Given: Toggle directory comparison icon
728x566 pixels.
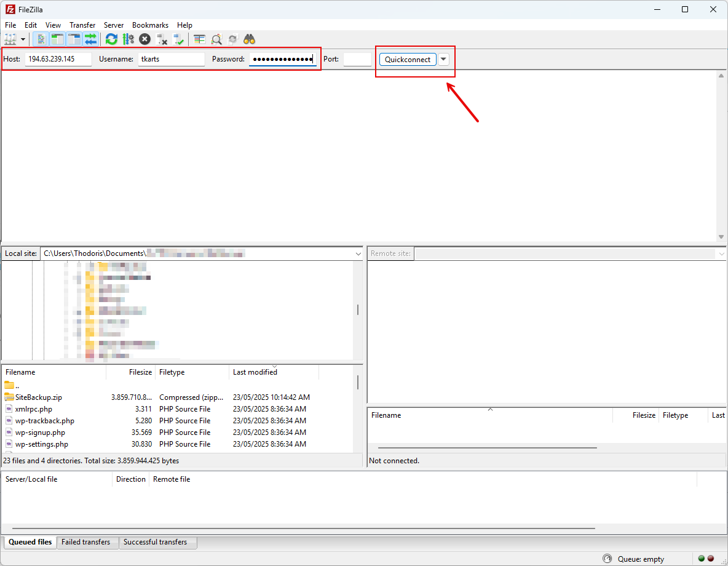Looking at the screenshot, I should [216, 39].
